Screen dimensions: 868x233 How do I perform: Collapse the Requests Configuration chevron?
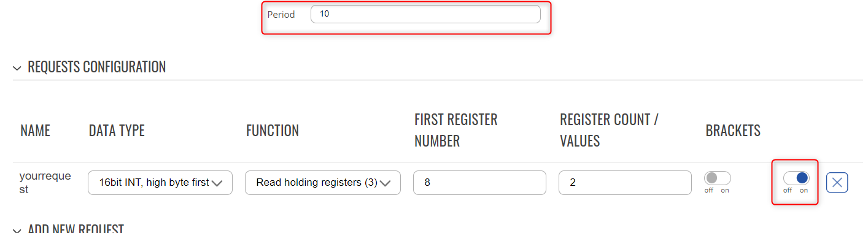click(17, 68)
